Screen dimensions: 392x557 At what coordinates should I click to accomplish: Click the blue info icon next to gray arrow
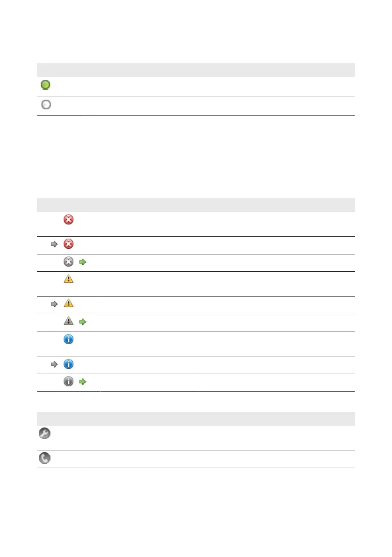coord(69,364)
